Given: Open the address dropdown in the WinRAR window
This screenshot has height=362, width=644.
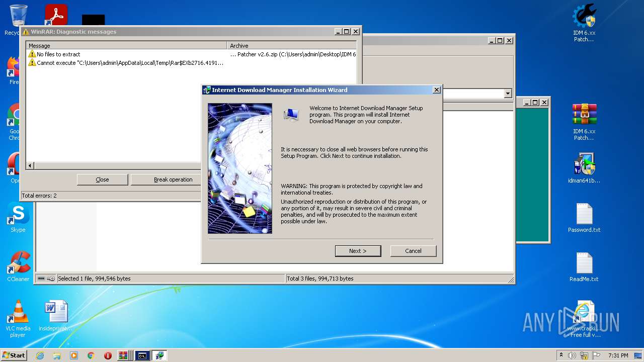Looking at the screenshot, I should tap(508, 94).
